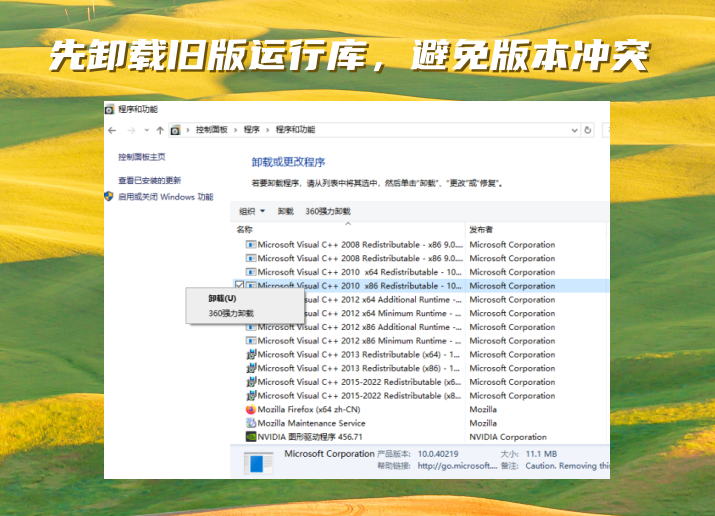Open 查看已安装的更新 link

pyautogui.click(x=150, y=181)
